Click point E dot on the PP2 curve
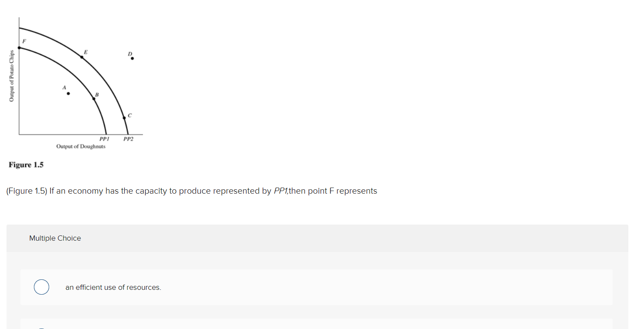 coord(81,57)
